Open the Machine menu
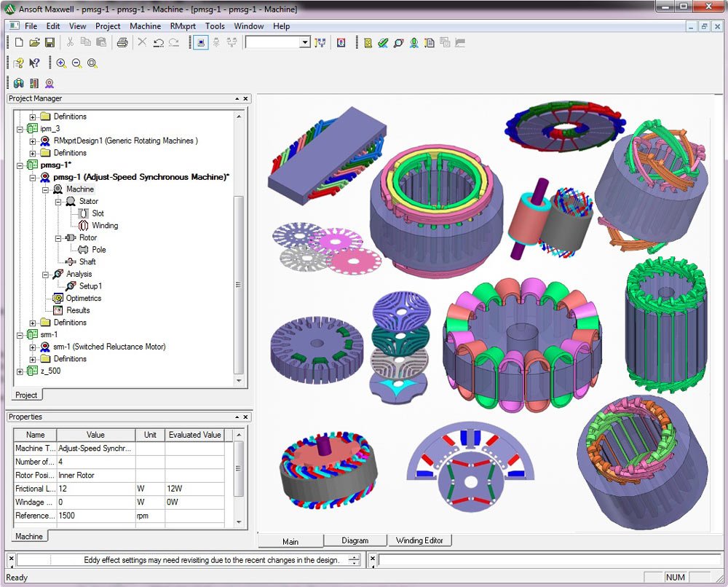This screenshot has width=728, height=587. click(146, 26)
